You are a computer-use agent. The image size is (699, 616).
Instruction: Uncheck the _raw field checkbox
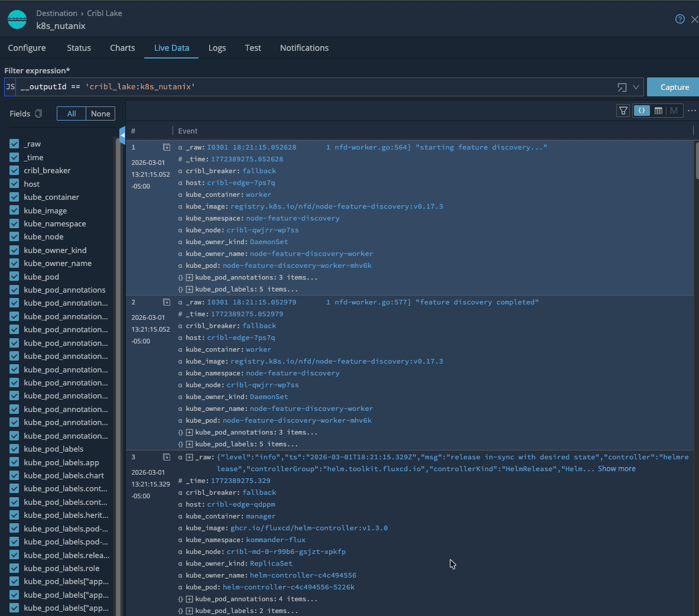click(x=13, y=144)
